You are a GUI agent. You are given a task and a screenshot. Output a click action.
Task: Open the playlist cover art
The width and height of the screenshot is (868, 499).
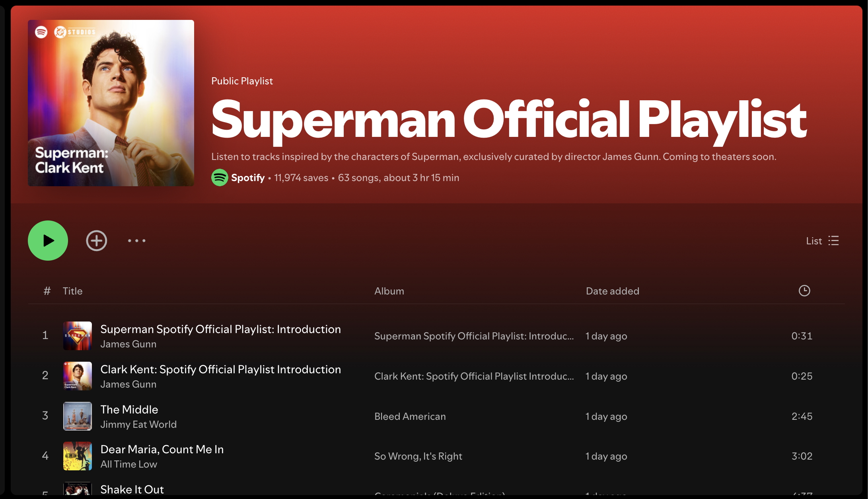pos(111,103)
